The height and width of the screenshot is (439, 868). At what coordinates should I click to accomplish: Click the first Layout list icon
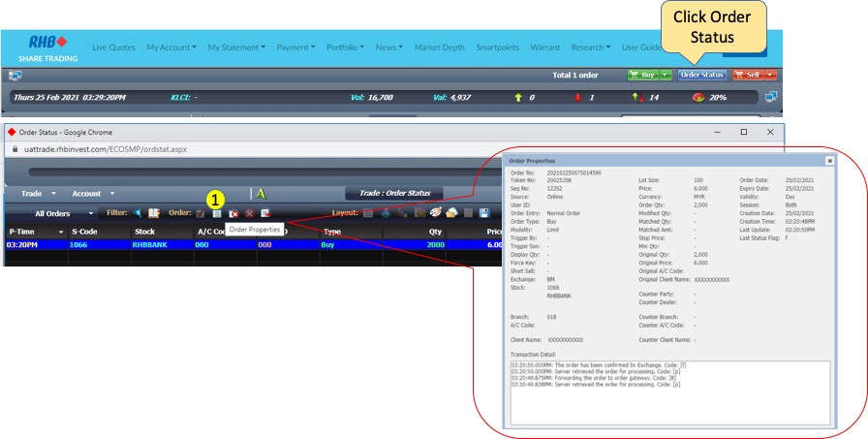pyautogui.click(x=368, y=213)
